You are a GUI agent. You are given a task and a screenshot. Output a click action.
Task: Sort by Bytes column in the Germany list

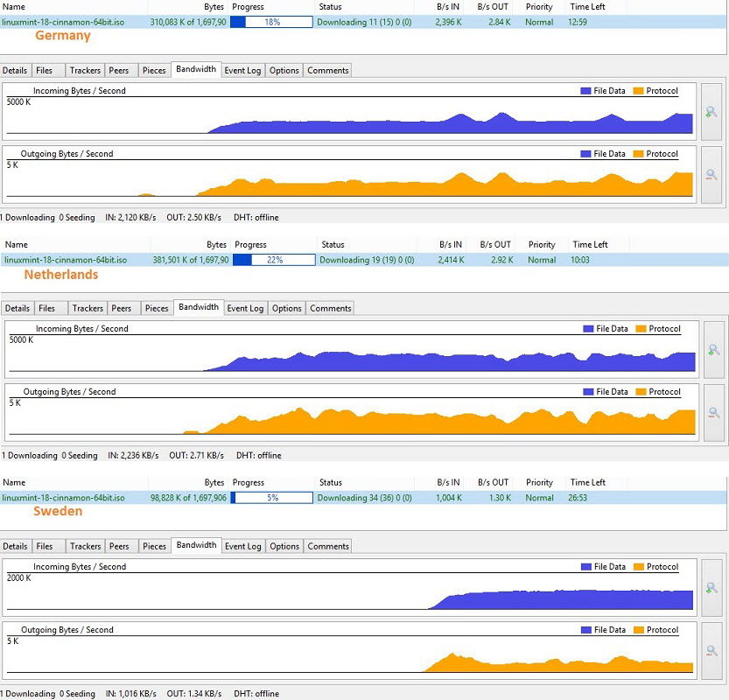(x=214, y=6)
